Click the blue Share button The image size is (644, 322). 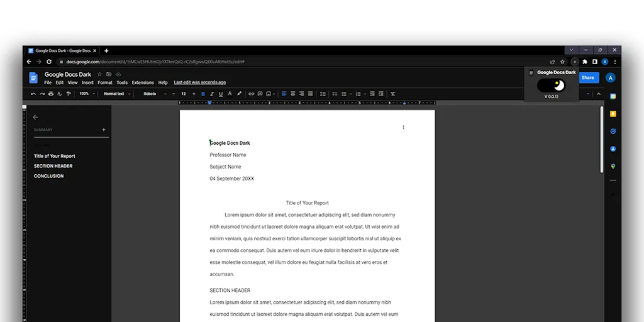point(588,77)
